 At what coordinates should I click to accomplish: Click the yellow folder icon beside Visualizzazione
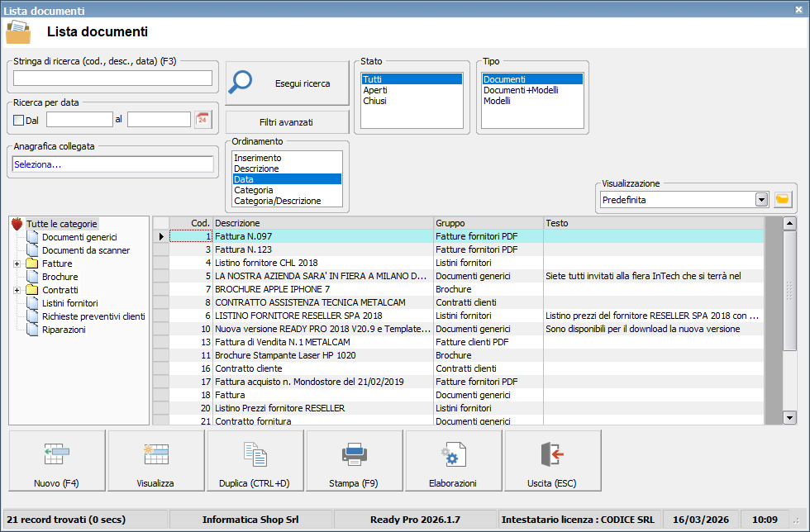pos(783,200)
